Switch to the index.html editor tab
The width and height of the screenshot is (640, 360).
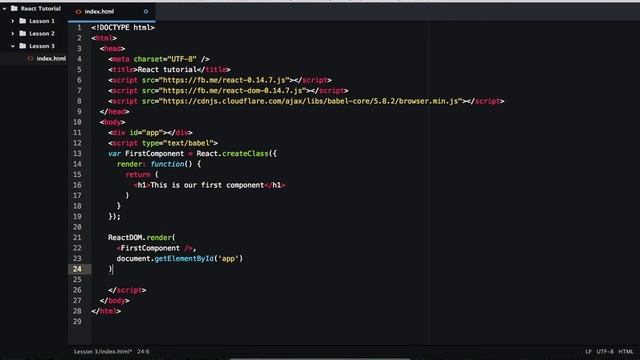(x=111, y=11)
